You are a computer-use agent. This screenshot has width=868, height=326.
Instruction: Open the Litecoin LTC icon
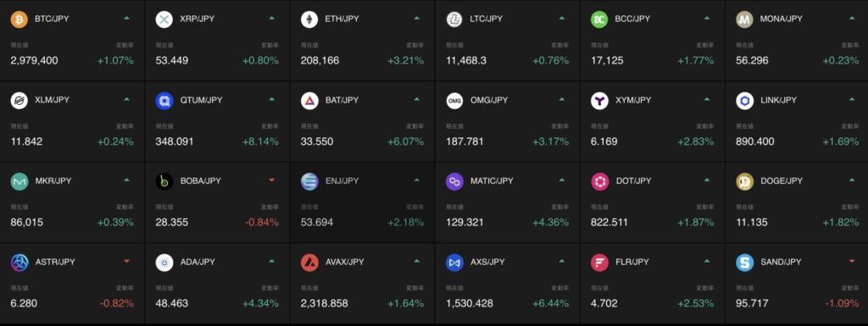tap(454, 19)
